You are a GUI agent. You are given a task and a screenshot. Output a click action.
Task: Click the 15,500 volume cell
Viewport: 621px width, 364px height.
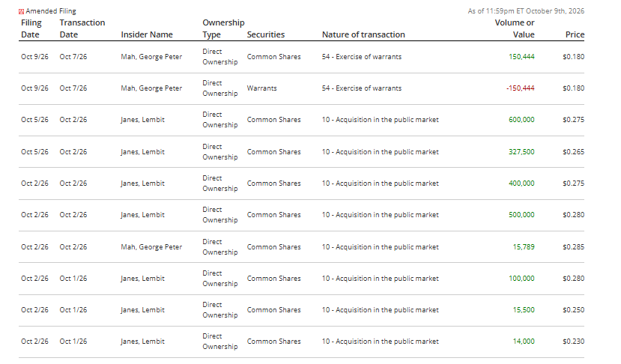pos(524,310)
